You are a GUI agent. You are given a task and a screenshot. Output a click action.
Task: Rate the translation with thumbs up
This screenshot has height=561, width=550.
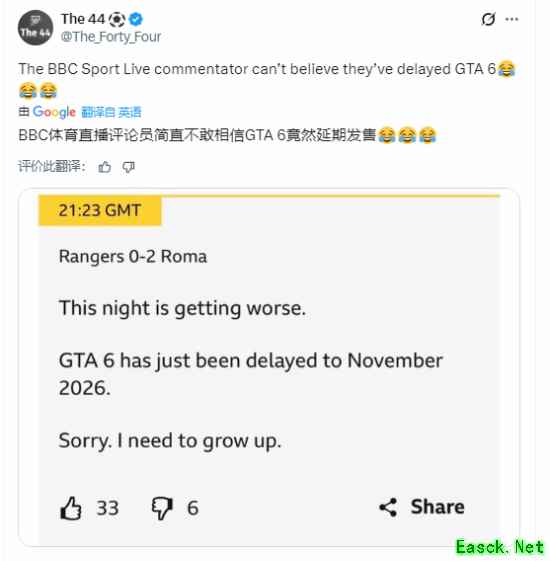(104, 167)
